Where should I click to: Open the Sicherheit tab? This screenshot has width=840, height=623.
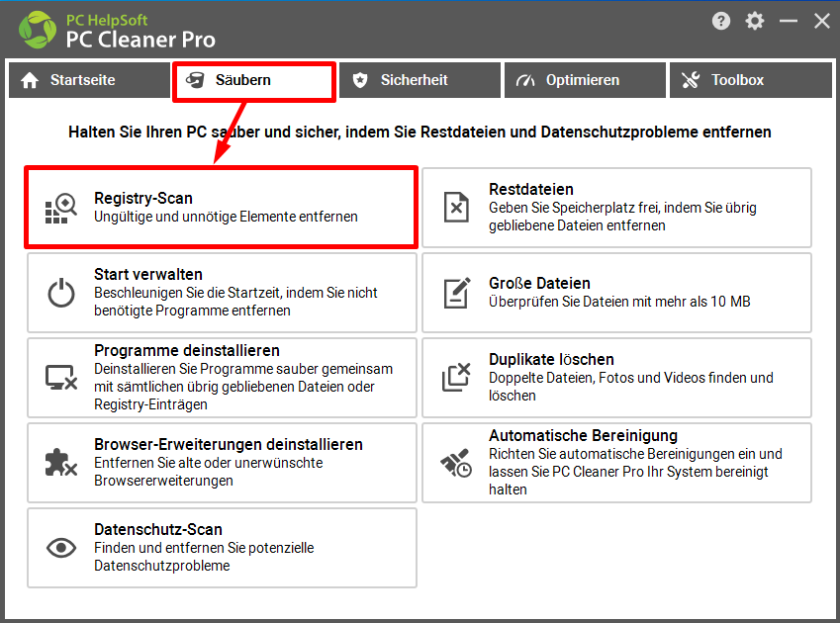tap(420, 80)
